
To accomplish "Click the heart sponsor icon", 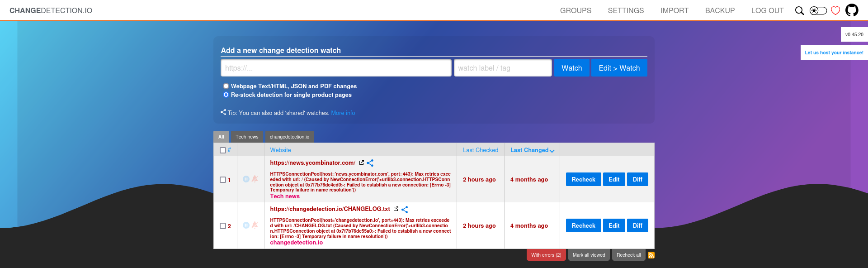I will click(835, 10).
